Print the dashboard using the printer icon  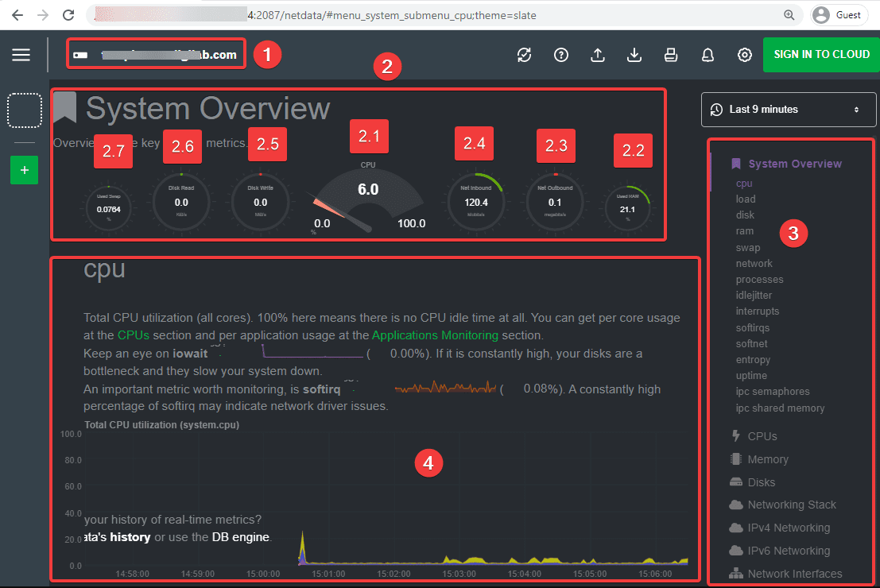pyautogui.click(x=670, y=55)
